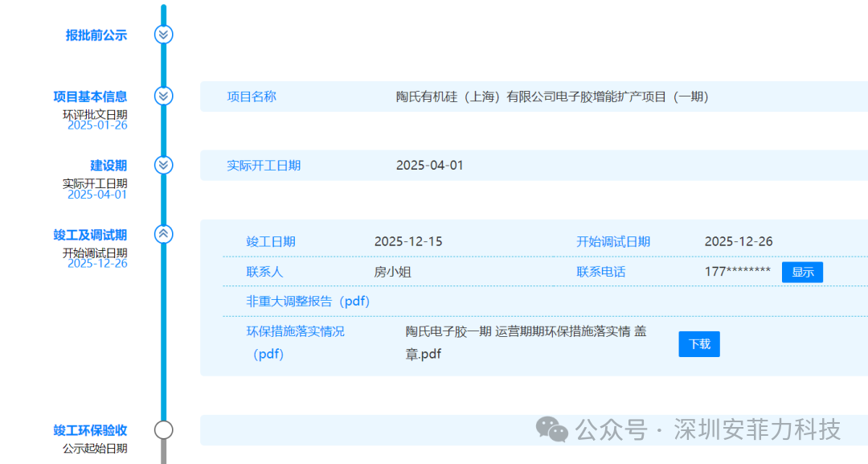Open the 项目基本信息 stage label
This screenshot has width=868, height=464.
(90, 96)
